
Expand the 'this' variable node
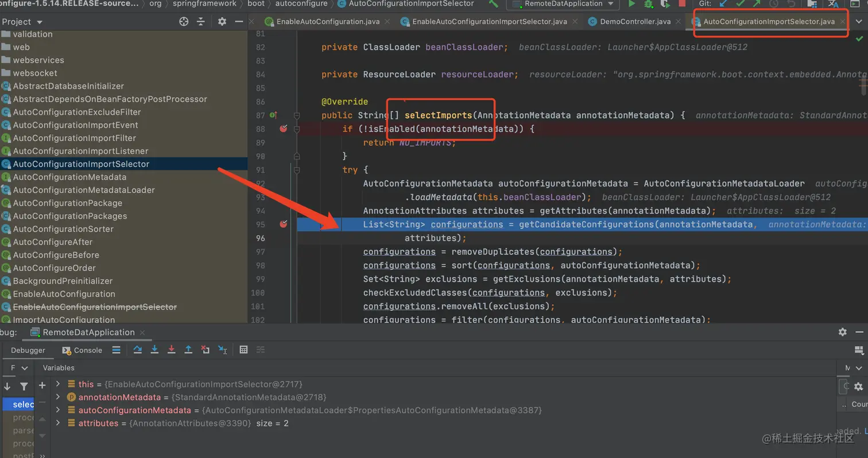click(58, 383)
